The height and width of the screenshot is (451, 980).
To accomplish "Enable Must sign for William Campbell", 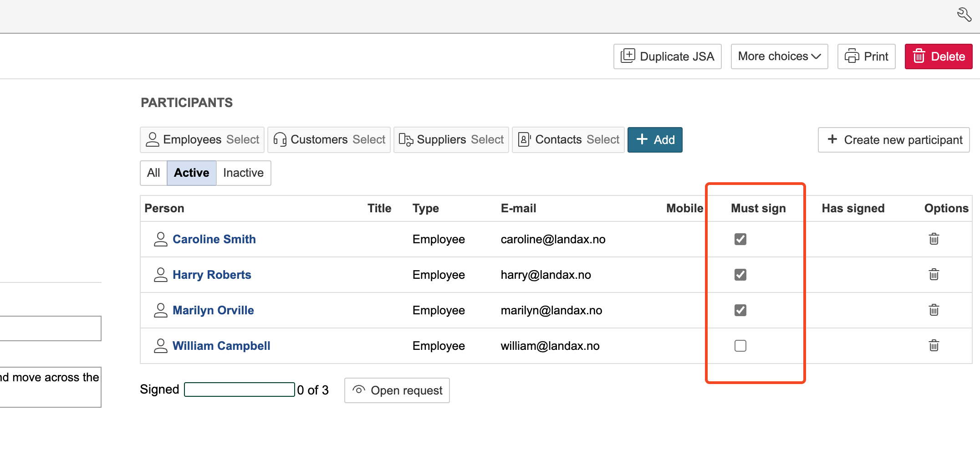I will coord(740,346).
